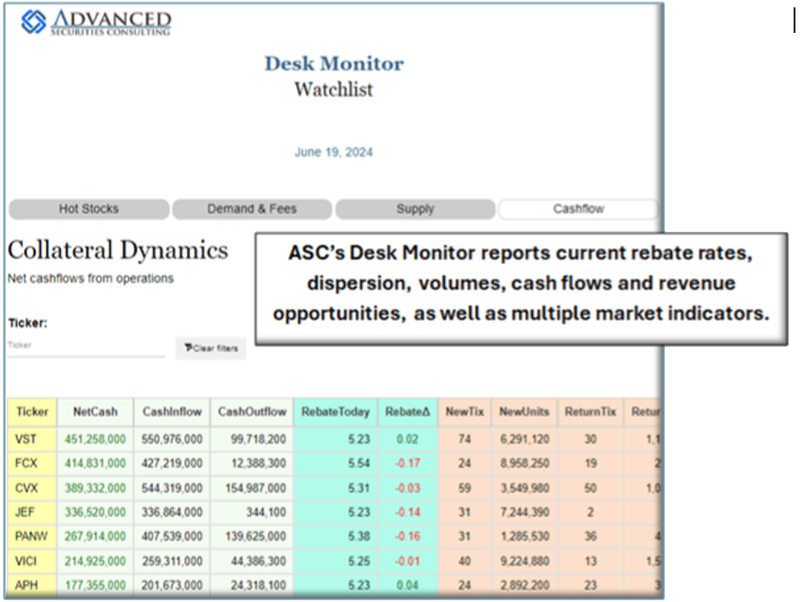
Task: Open the Cashflow tab
Action: (x=579, y=209)
